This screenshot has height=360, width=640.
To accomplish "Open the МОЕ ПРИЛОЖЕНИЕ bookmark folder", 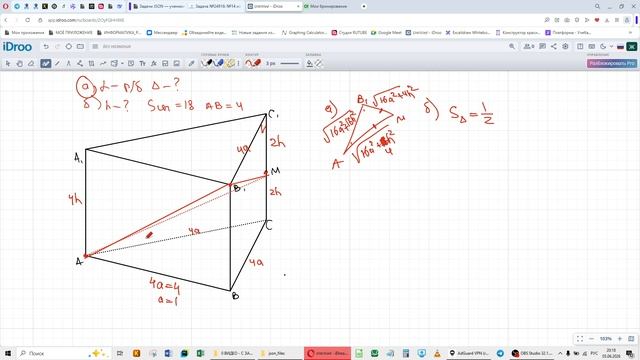I will click(70, 33).
